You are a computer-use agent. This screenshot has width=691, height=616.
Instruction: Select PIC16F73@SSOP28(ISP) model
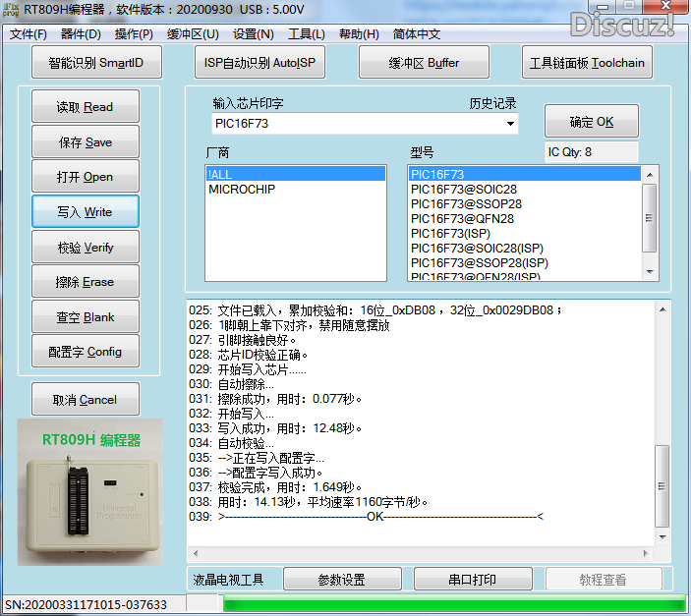[524, 263]
